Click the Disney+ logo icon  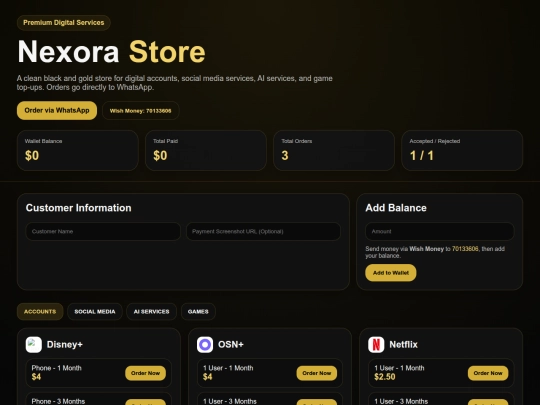(34, 345)
